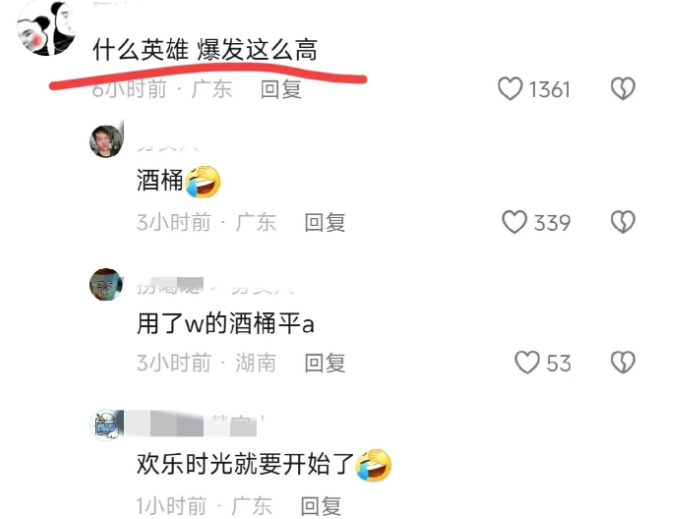Tap broken heart on the 酒桶 reply

[x=623, y=222]
